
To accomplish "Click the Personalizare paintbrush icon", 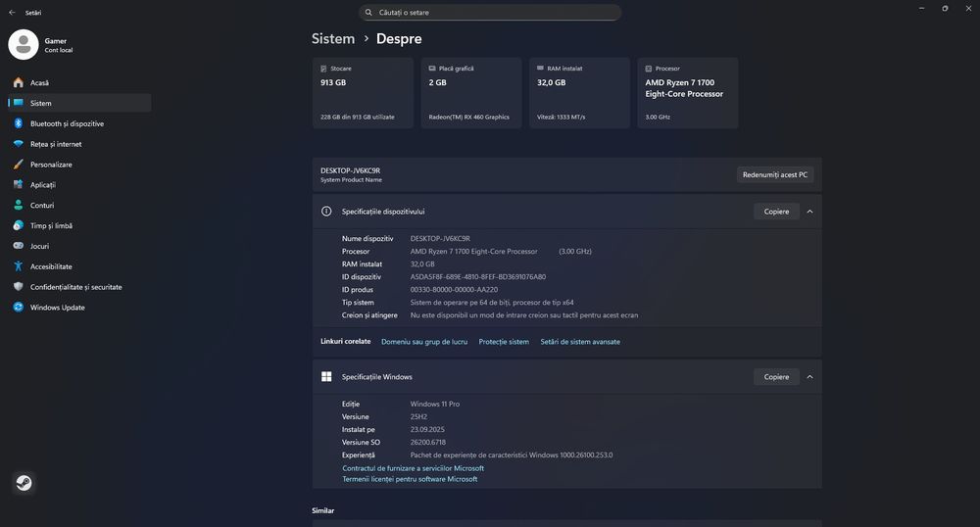I will point(19,165).
